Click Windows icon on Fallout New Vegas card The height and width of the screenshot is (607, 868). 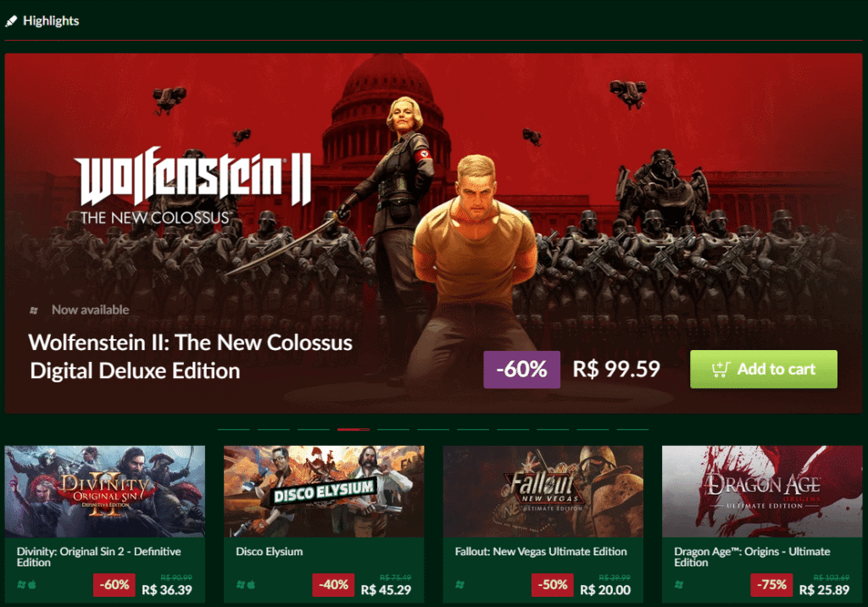click(x=459, y=584)
